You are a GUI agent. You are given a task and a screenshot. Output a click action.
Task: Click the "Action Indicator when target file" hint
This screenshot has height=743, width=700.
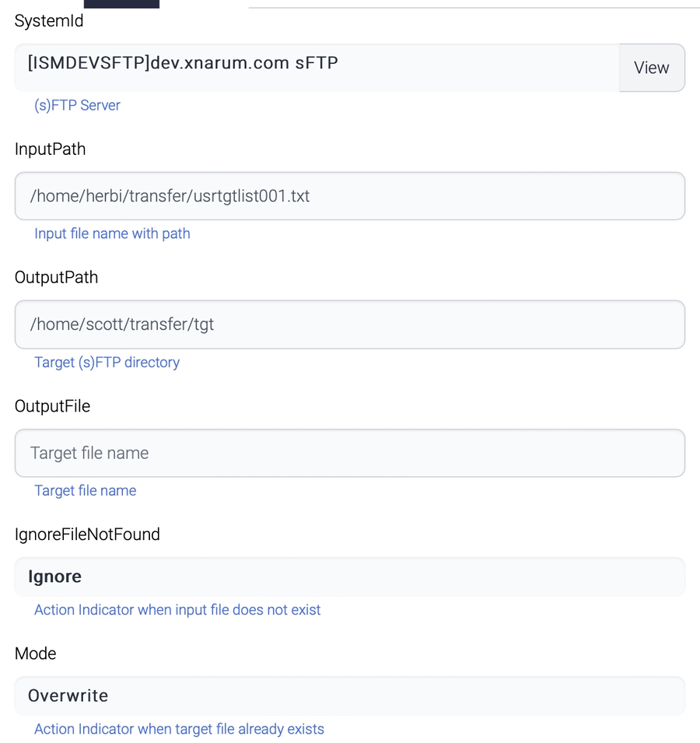(x=179, y=730)
